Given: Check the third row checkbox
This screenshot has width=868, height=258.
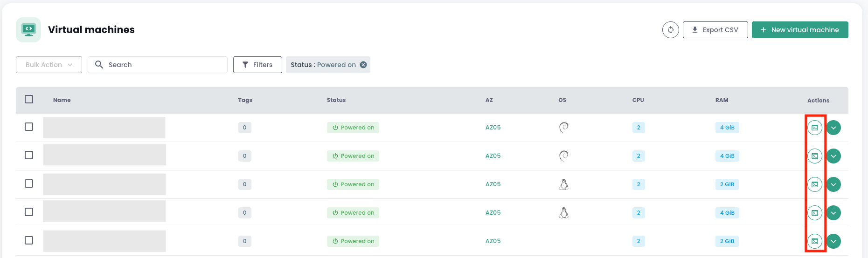Looking at the screenshot, I should tap(29, 183).
